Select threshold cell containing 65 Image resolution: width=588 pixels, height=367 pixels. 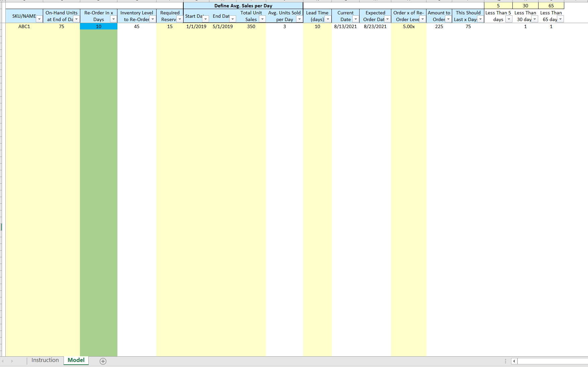[551, 6]
